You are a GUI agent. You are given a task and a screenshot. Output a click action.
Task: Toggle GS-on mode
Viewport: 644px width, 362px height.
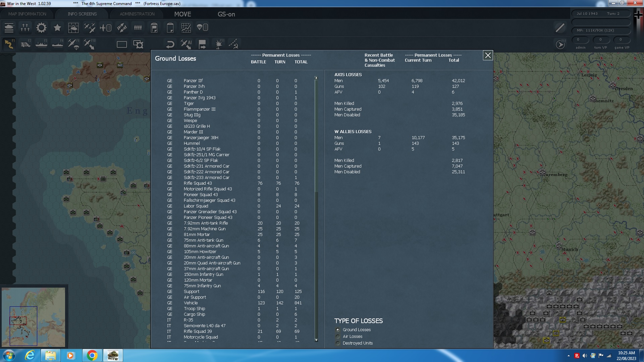tap(226, 14)
